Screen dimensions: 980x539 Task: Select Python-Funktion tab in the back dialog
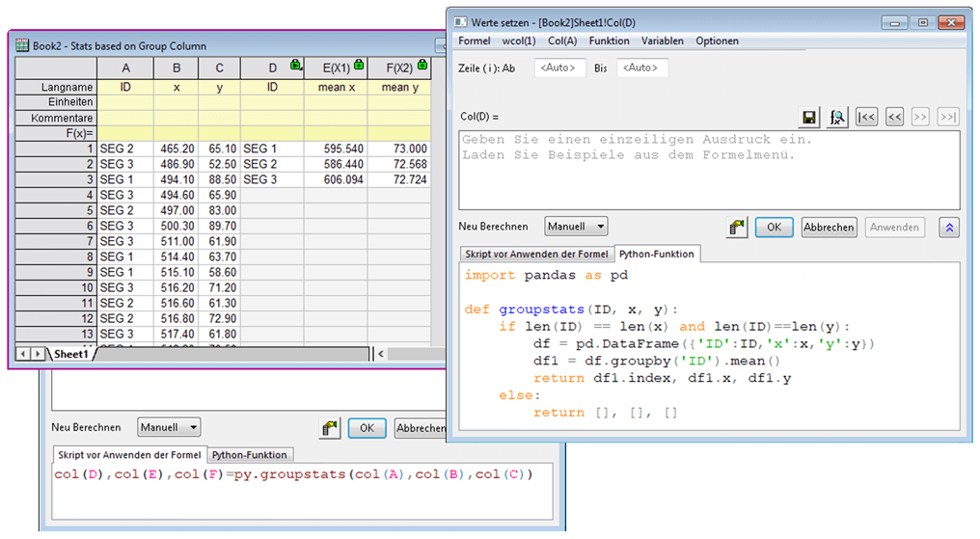click(250, 455)
